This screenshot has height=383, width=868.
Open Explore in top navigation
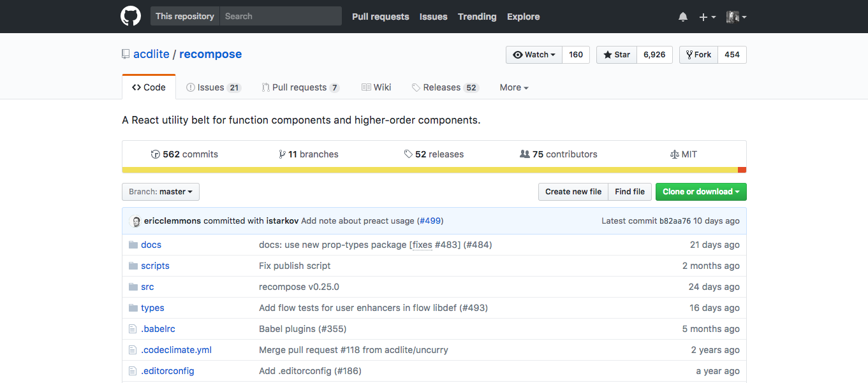524,17
